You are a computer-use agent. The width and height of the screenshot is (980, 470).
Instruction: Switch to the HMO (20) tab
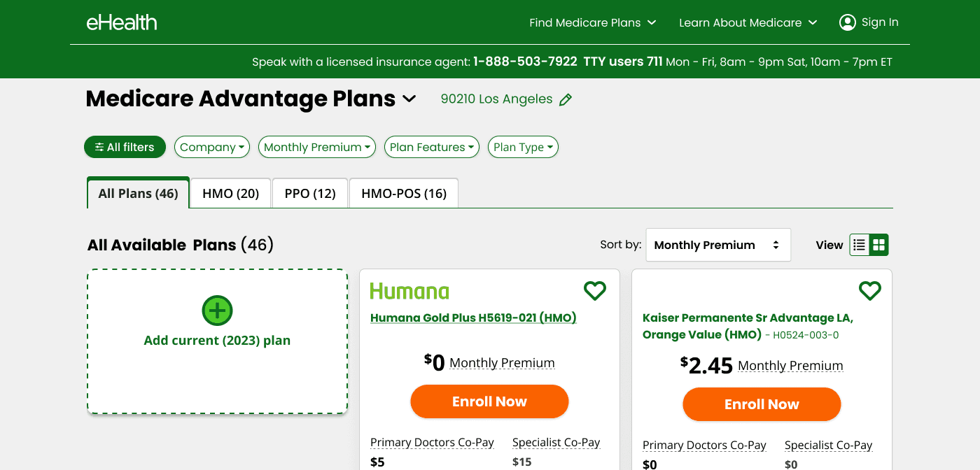tap(231, 193)
